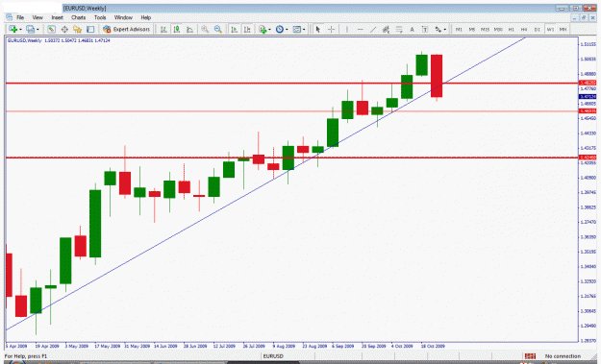This screenshot has width=601, height=364.
Task: Switch chart to line chart
Action: 189,29
